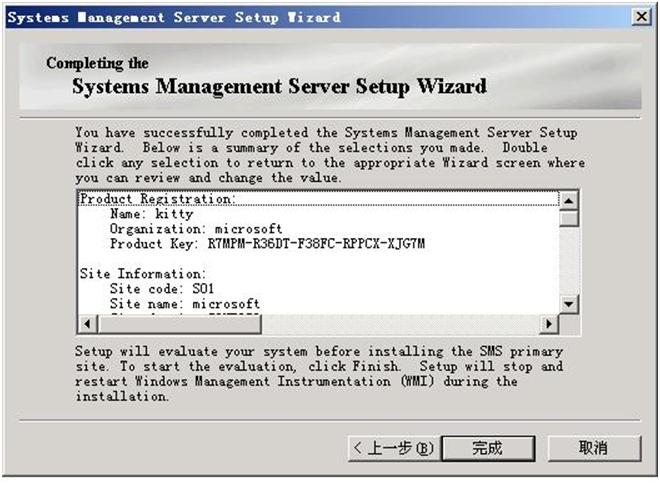Click the horizontal scroll left arrow

(x=88, y=324)
